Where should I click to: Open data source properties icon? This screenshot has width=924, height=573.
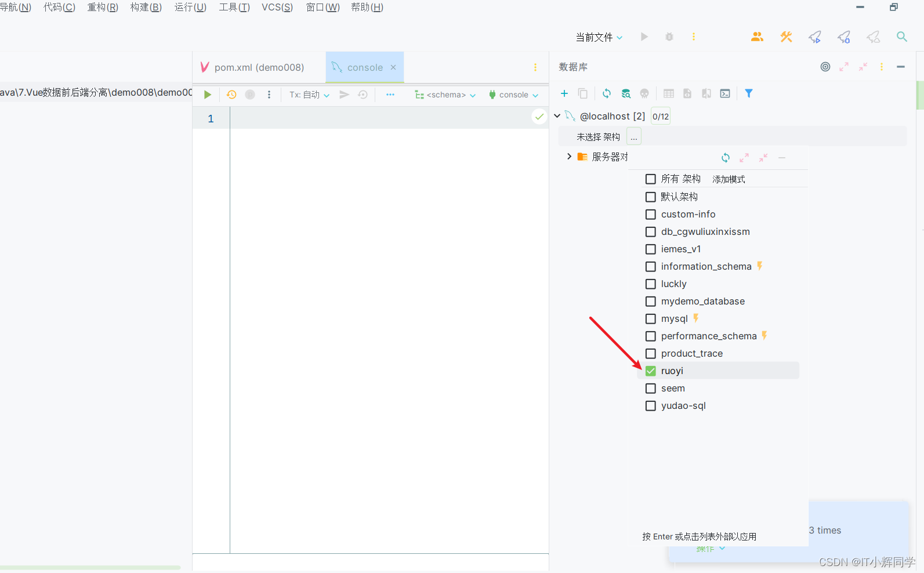[626, 93]
